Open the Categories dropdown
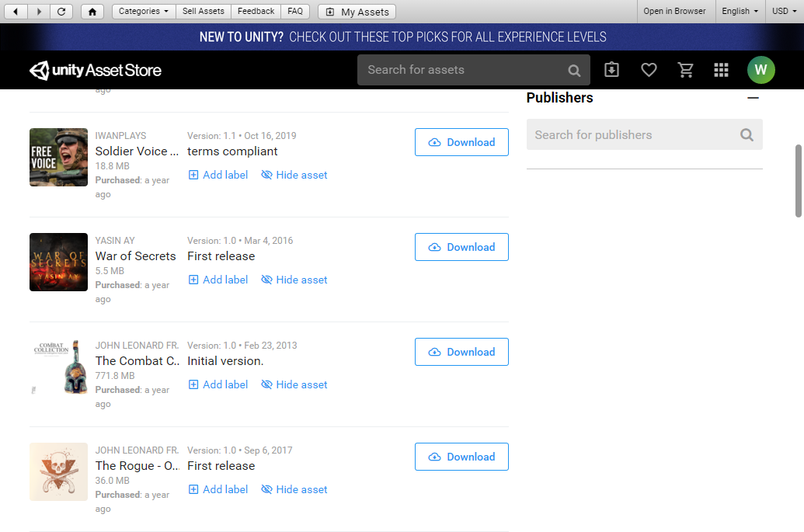804x532 pixels. [144, 12]
